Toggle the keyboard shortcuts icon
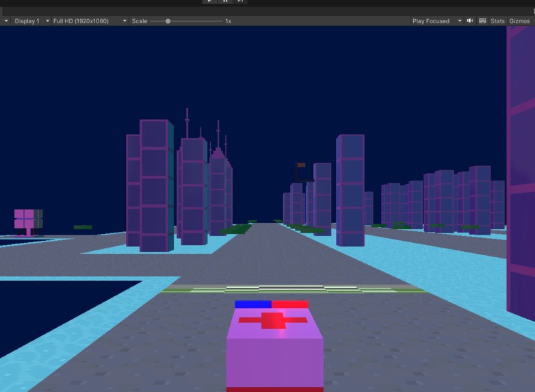This screenshot has height=392, width=535. point(482,21)
